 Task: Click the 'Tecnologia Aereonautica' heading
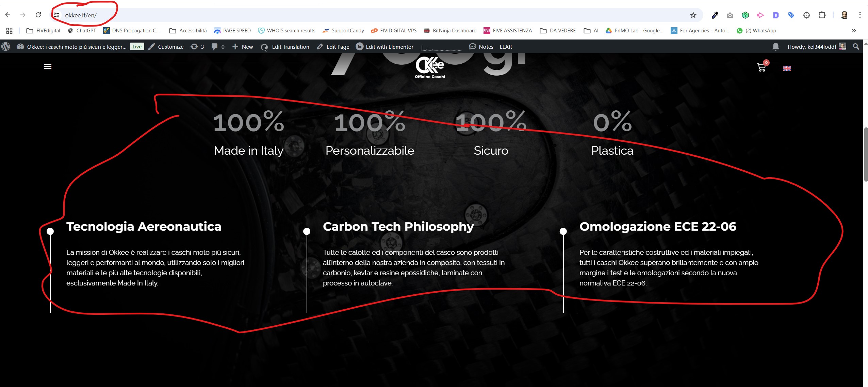(x=144, y=227)
